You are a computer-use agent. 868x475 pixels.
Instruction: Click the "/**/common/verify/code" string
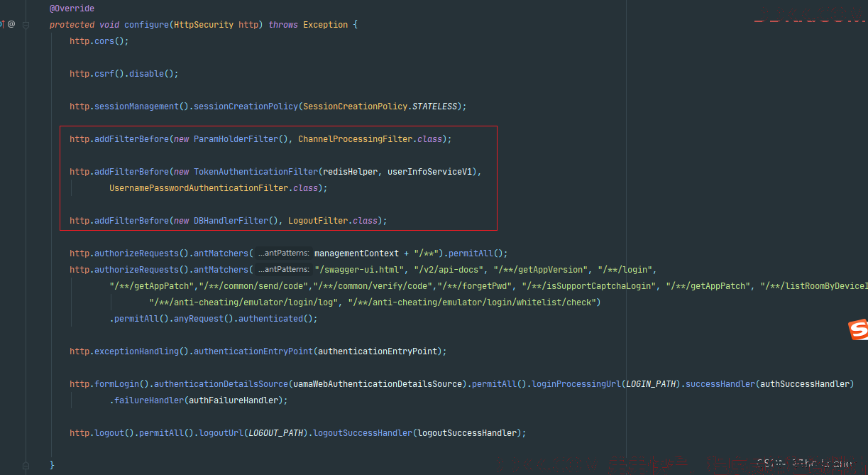coord(373,286)
